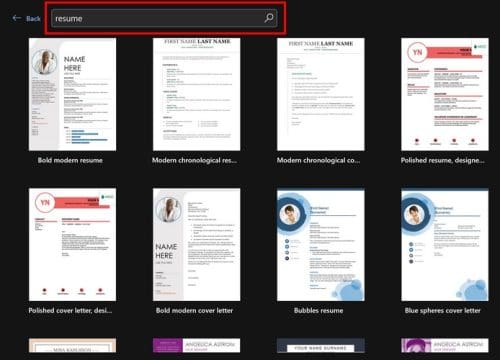This screenshot has width=500, height=360.
Task: Open Modern chronological cover letter thumbnail
Action: pyautogui.click(x=321, y=94)
